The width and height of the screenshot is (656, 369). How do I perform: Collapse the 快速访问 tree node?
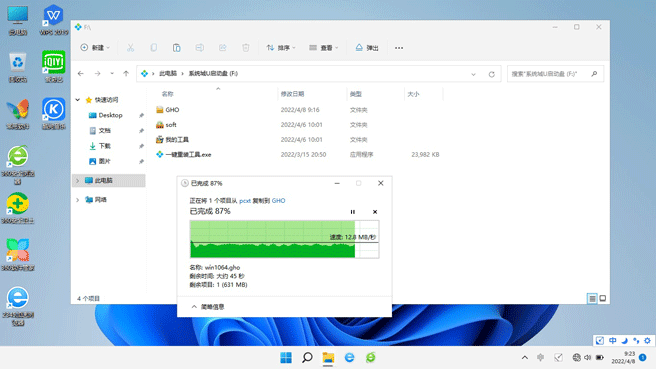(x=77, y=100)
